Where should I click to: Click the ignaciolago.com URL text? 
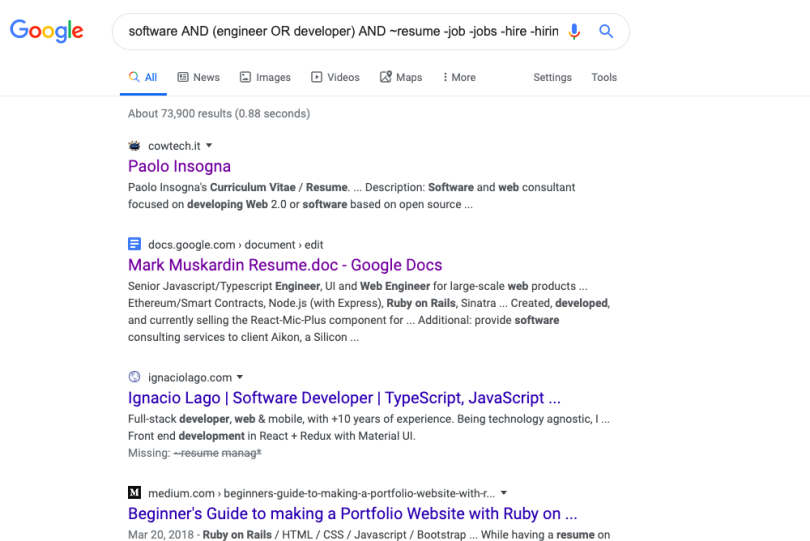coord(190,377)
